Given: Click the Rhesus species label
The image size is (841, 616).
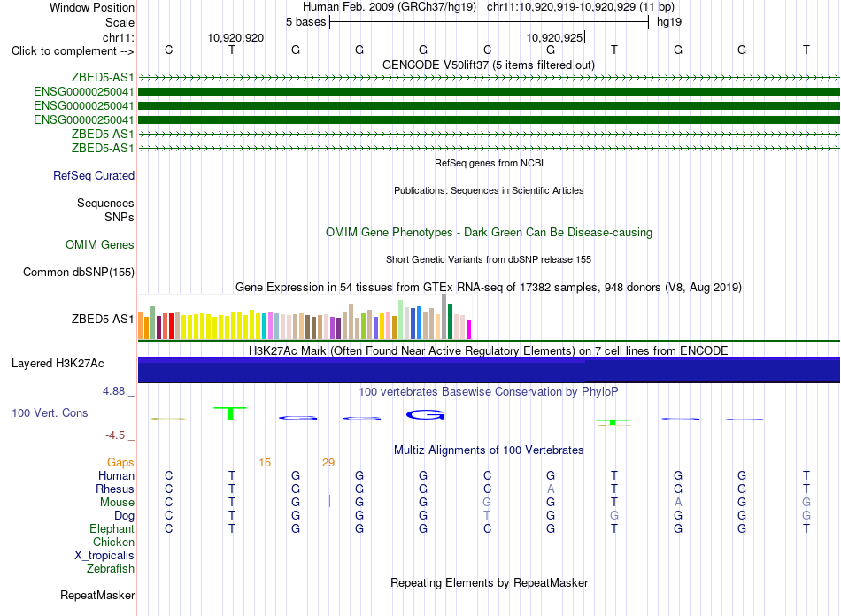Looking at the screenshot, I should pos(115,489).
